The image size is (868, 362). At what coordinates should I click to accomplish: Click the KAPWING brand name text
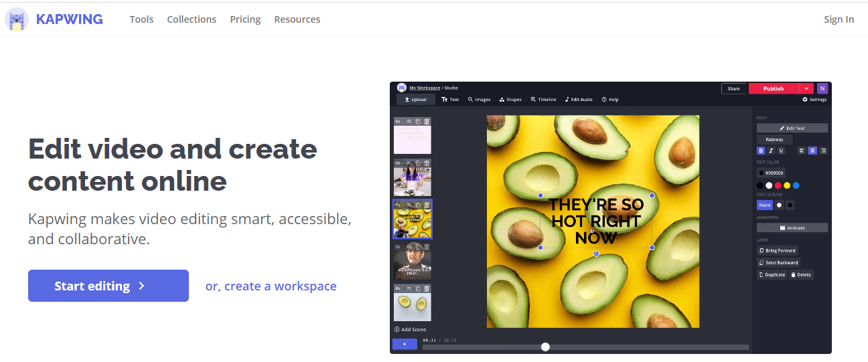[x=70, y=19]
